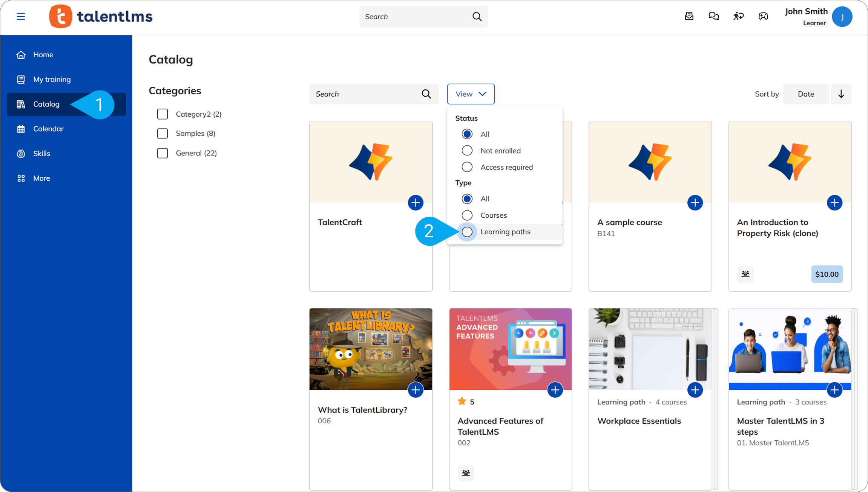Check the General (22) category checkbox

click(163, 153)
